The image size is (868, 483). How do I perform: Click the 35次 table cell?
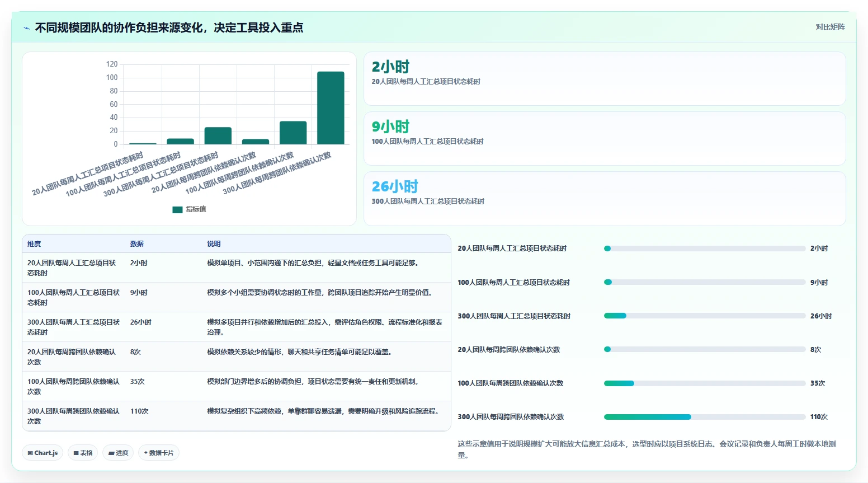pyautogui.click(x=138, y=382)
